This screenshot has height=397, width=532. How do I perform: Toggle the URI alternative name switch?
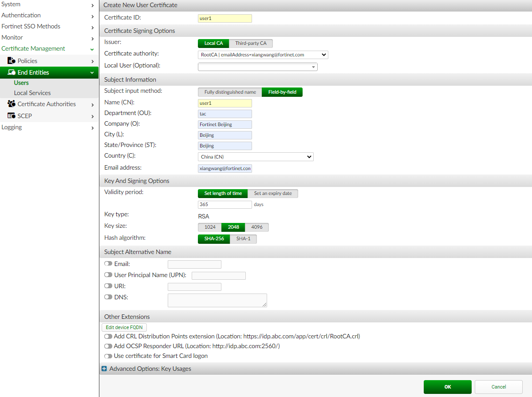tap(108, 286)
